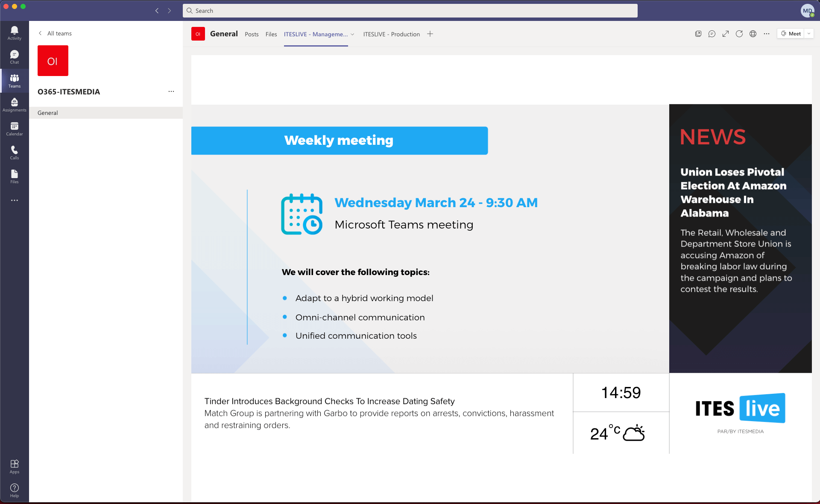Return to All teams
The width and height of the screenshot is (820, 504).
point(55,33)
